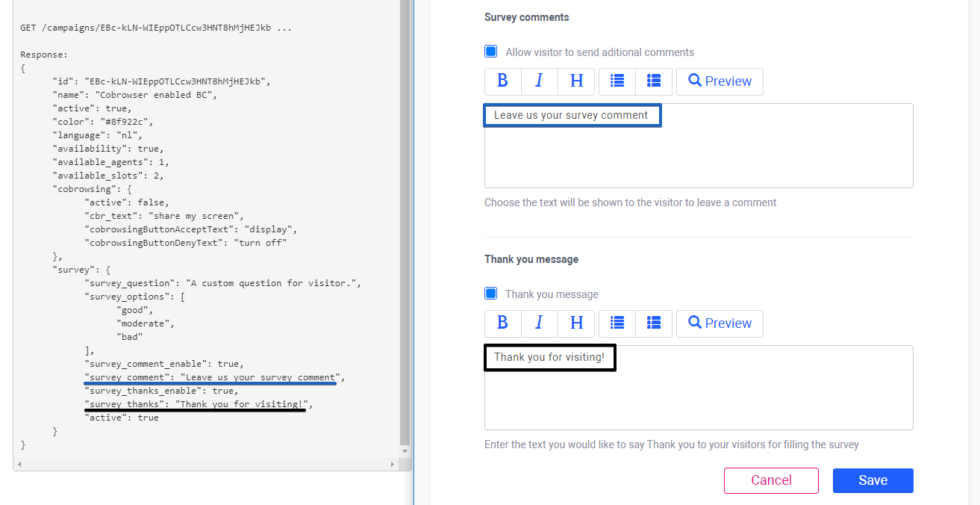Open Preview for the Thank you message
This screenshot has height=505, width=980.
pos(719,323)
